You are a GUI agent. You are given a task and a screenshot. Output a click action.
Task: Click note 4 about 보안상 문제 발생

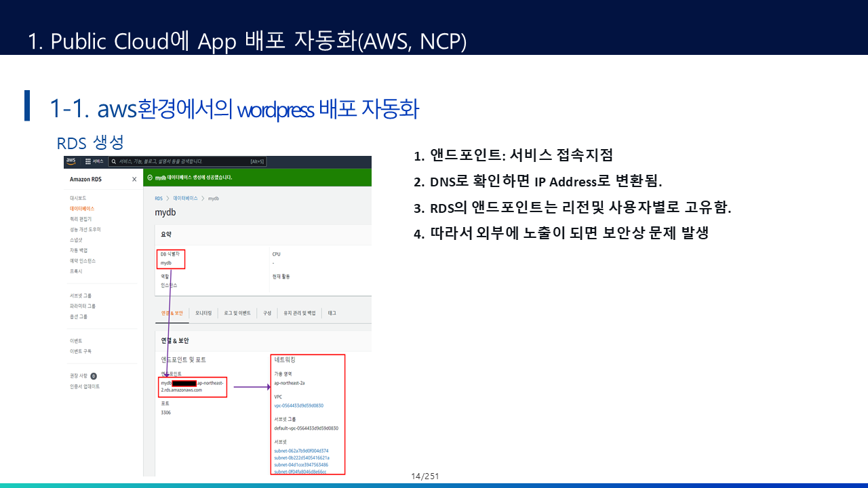coord(561,234)
